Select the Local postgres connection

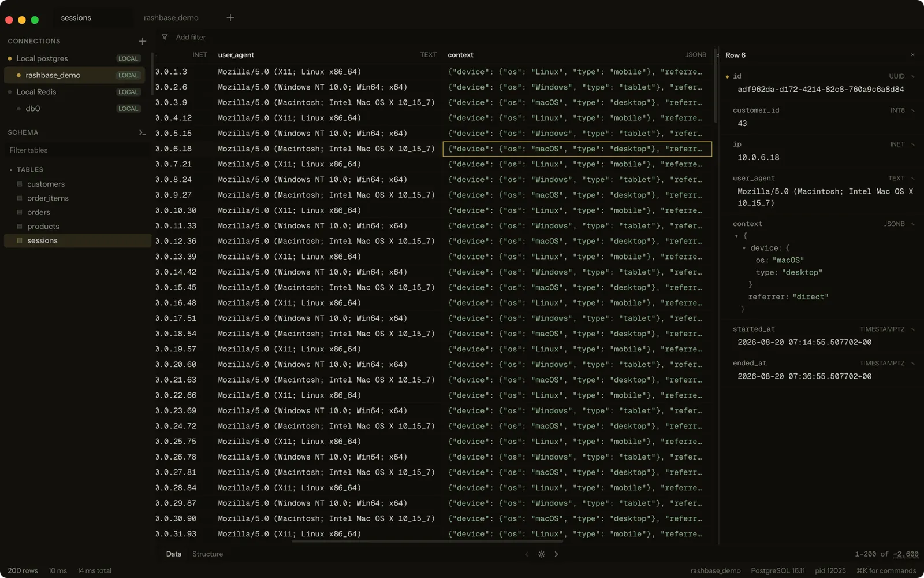pyautogui.click(x=75, y=58)
